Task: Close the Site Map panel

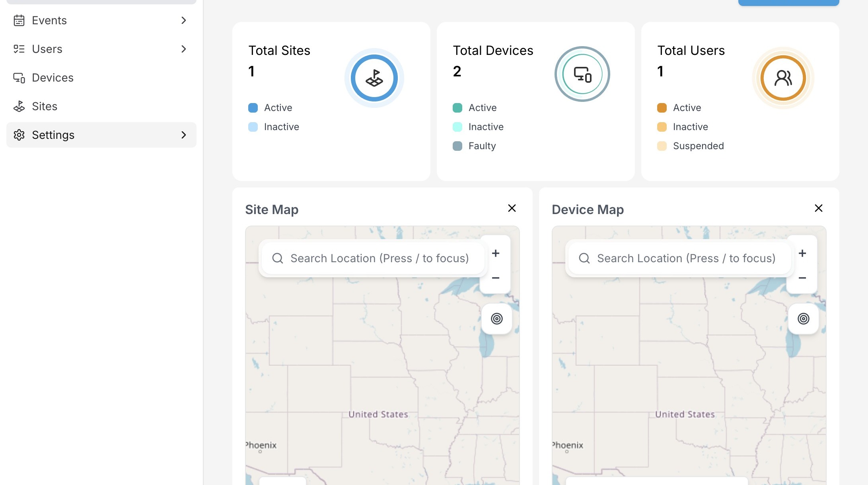Action: (x=512, y=208)
